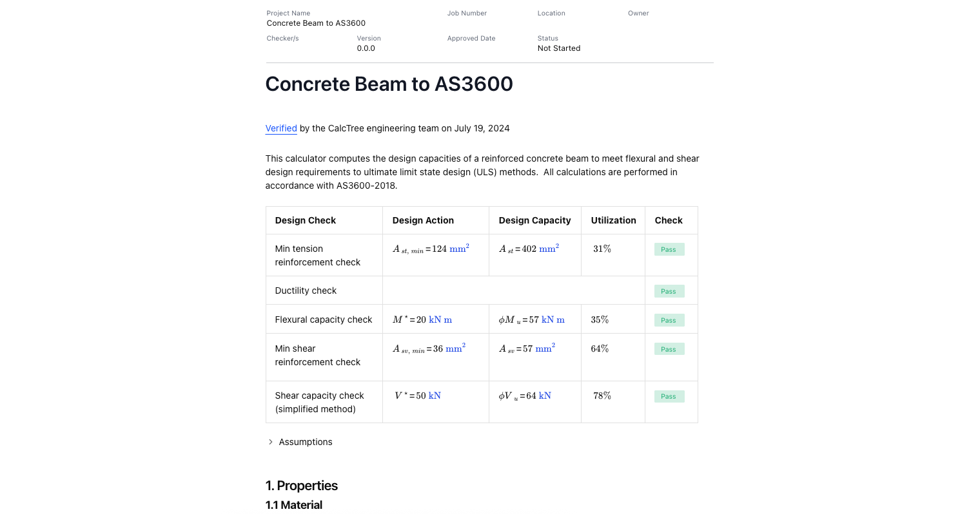This screenshot has height=514, width=980.
Task: Select the Project Name field
Action: pos(315,23)
